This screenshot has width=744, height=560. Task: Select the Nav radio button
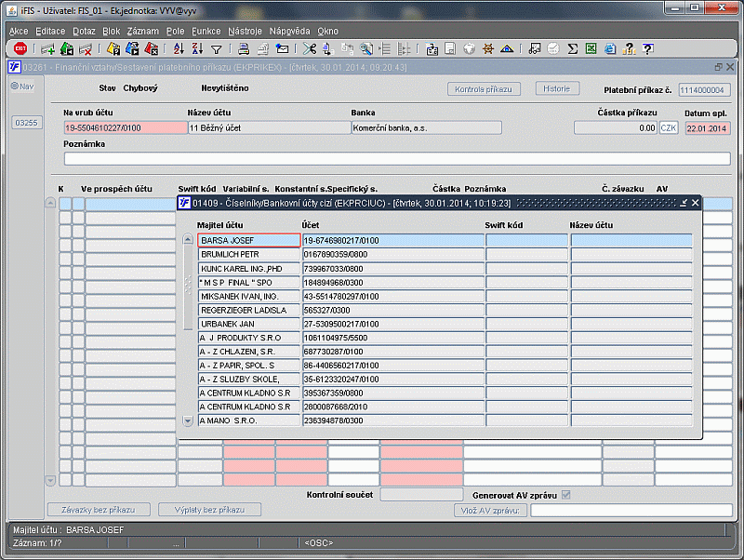pyautogui.click(x=15, y=87)
